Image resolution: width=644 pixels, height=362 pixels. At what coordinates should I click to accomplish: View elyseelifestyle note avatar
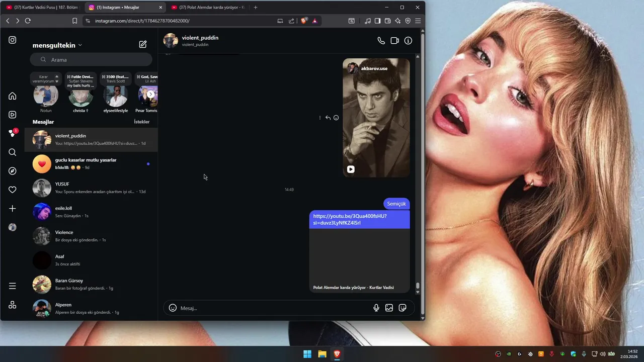116,96
